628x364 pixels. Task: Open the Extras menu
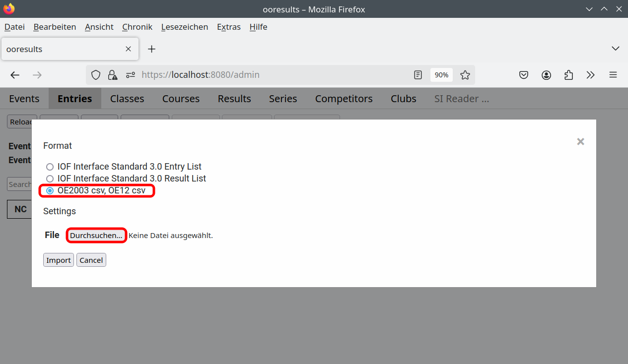point(229,27)
